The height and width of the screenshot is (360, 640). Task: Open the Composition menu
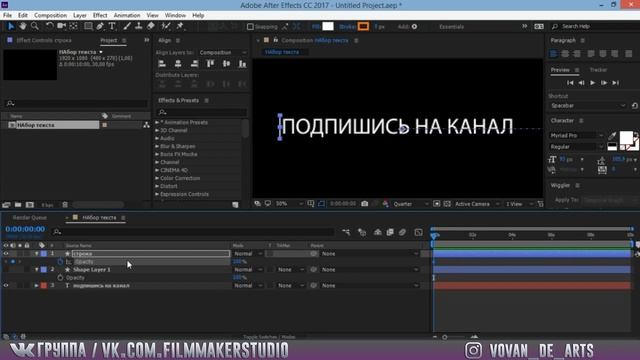(x=50, y=15)
